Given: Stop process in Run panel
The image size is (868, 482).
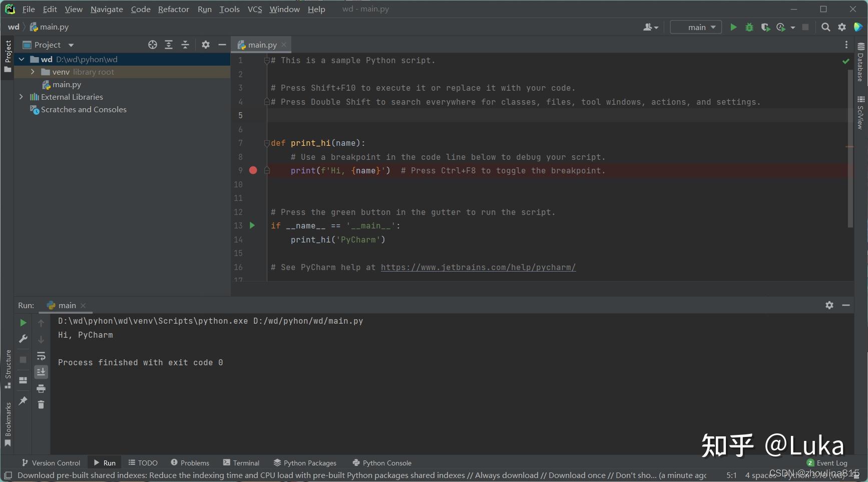Looking at the screenshot, I should tap(23, 360).
